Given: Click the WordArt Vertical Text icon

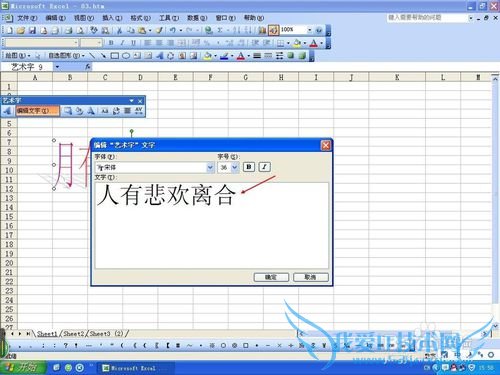Looking at the screenshot, I should (x=116, y=111).
